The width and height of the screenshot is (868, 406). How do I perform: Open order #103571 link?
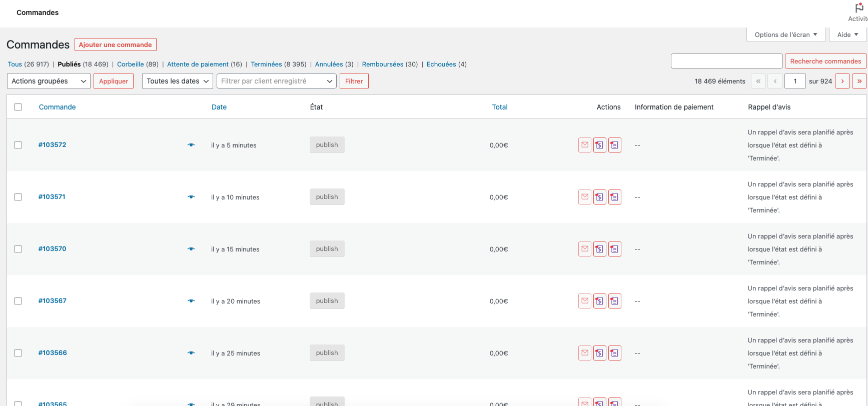52,196
